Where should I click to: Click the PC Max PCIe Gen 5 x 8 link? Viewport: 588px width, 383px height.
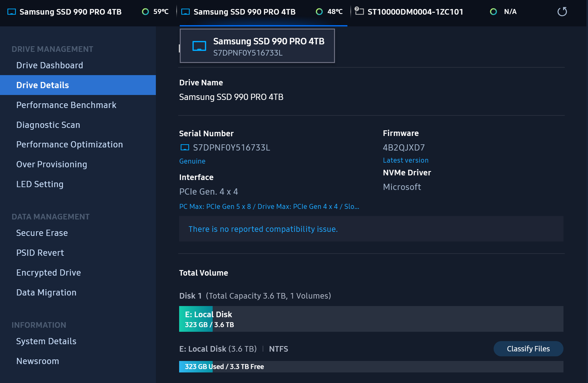coord(269,206)
